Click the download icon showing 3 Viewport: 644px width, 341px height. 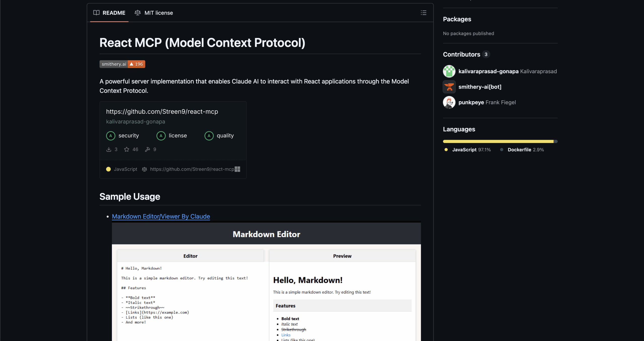(109, 149)
